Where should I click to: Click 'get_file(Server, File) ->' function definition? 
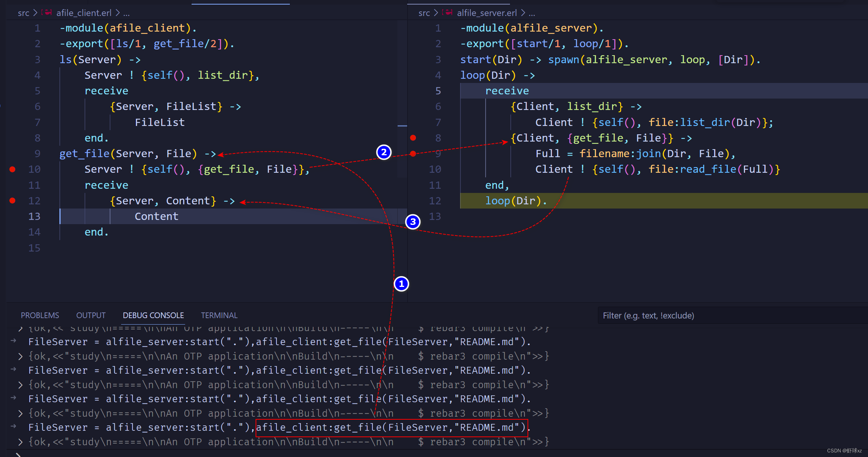tap(138, 154)
